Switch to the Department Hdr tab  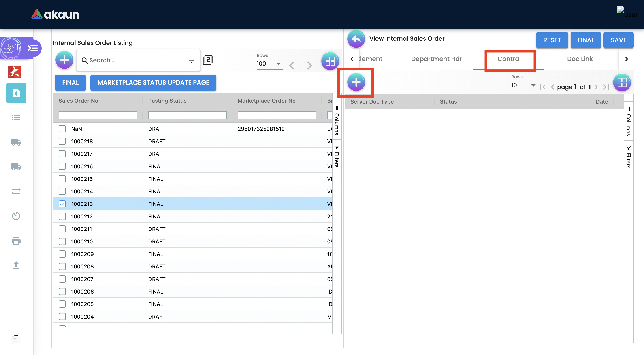pyautogui.click(x=437, y=59)
